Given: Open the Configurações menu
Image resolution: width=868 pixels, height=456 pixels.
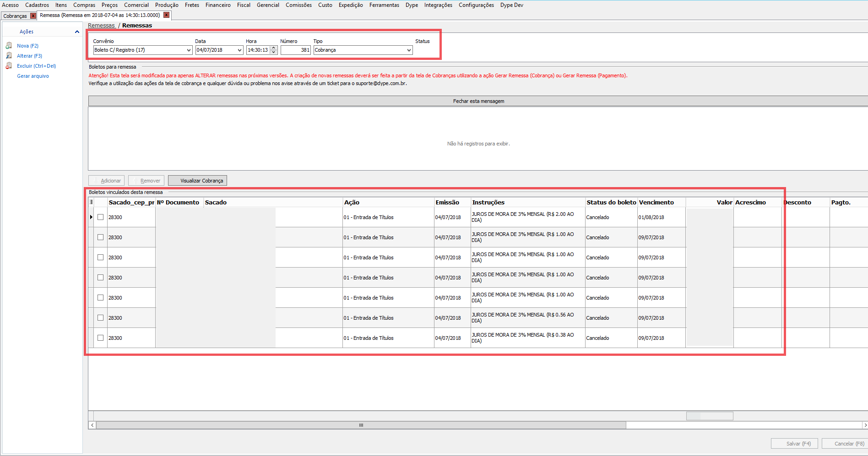Looking at the screenshot, I should [x=476, y=5].
